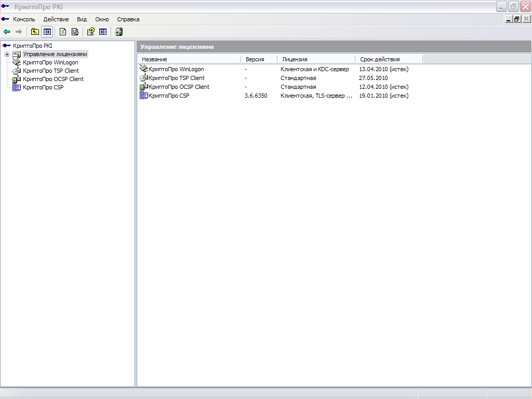Screen dimensions: 532x399
Task: Open the Консоль menu
Action: [24, 19]
